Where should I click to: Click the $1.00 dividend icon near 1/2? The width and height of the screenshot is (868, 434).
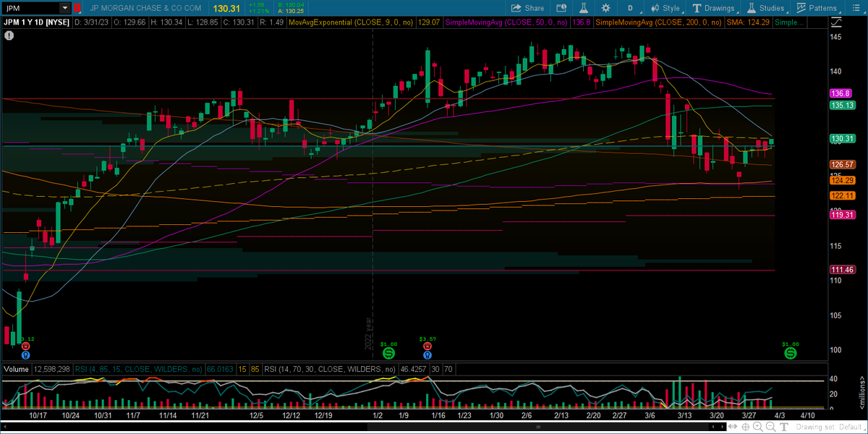point(388,353)
